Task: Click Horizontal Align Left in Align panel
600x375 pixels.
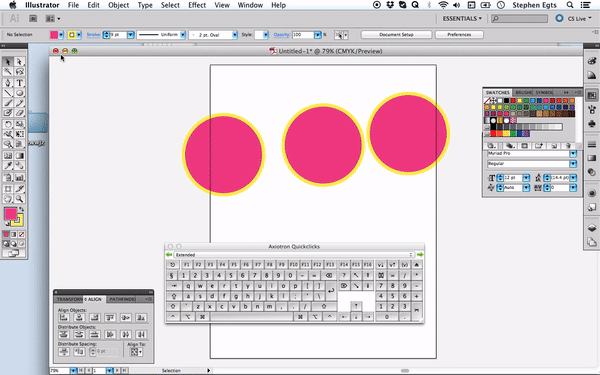Action: [64, 318]
